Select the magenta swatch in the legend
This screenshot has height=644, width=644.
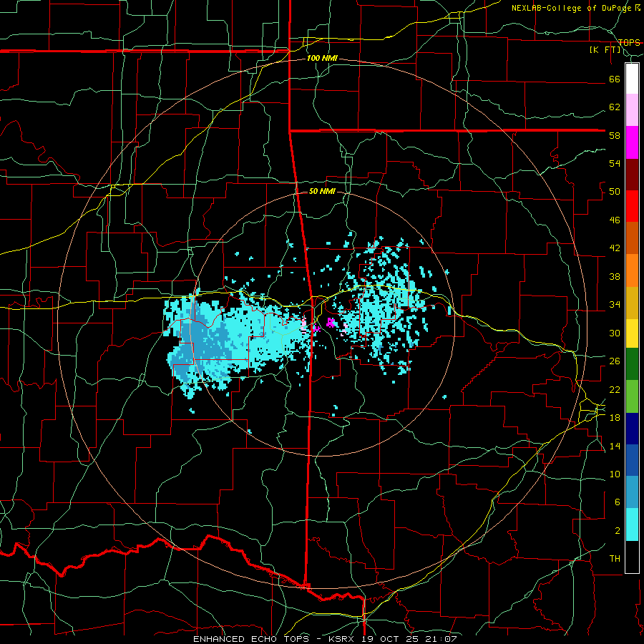pos(632,142)
